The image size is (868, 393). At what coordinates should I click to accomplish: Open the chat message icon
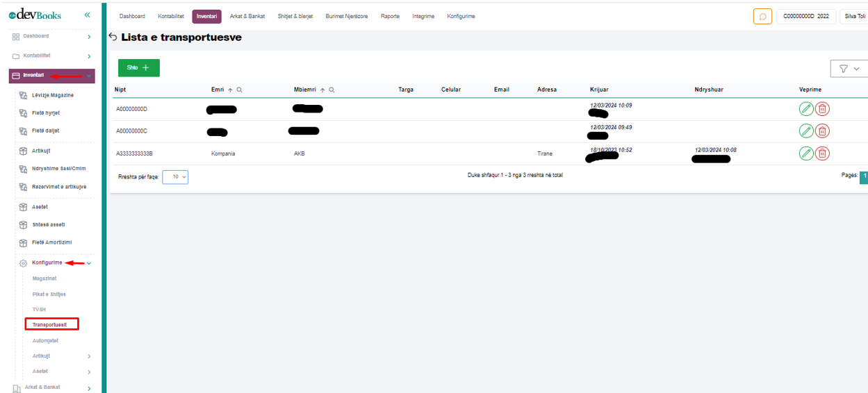762,16
